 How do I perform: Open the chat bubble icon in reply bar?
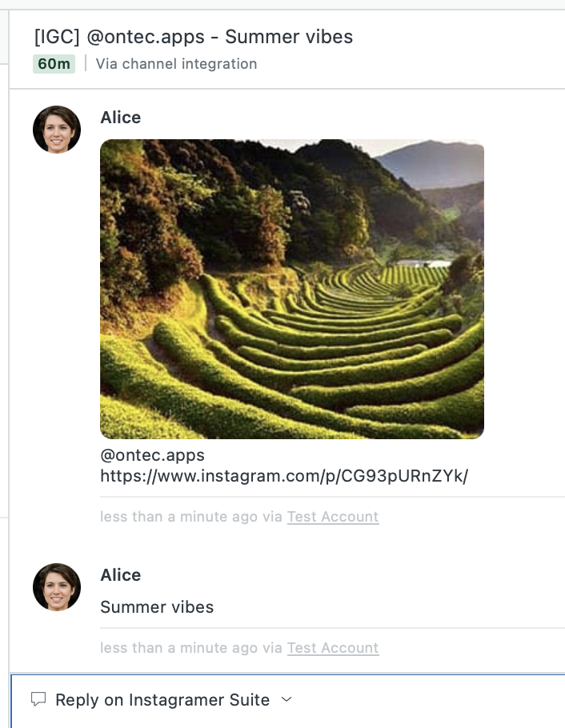pyautogui.click(x=38, y=700)
